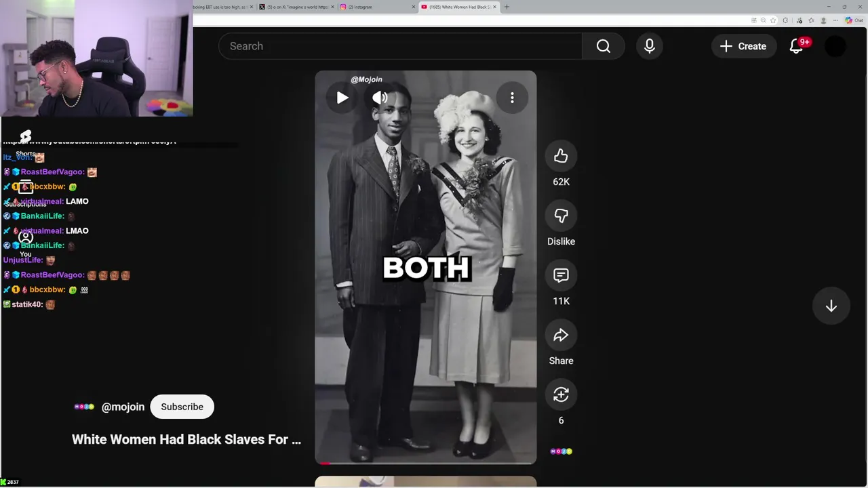Activate voice search microphone icon
The image size is (868, 488).
pos(650,46)
